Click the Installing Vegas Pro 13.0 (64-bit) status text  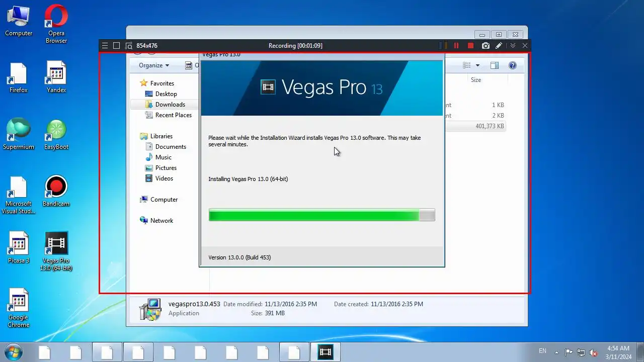pos(248,179)
